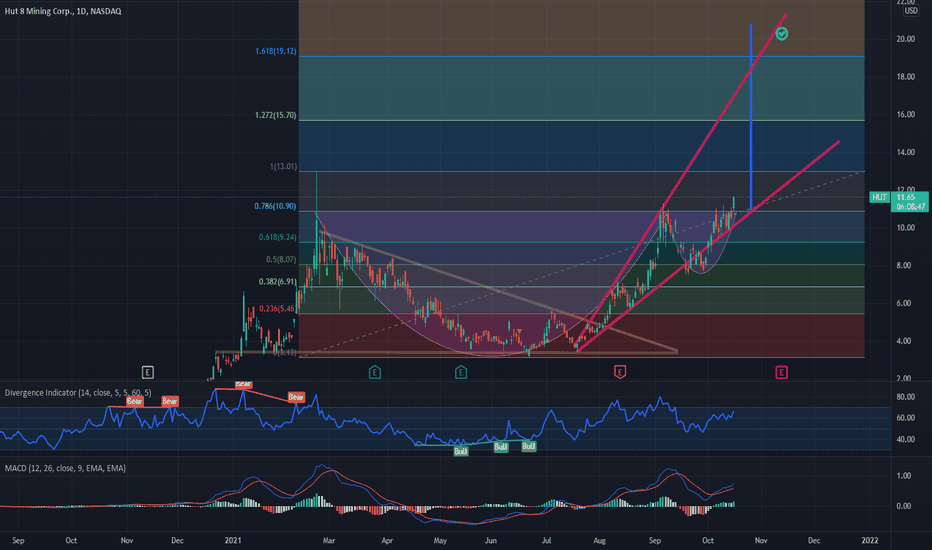Click the green checkmark target icon
The width and height of the screenshot is (932, 550).
tap(782, 34)
